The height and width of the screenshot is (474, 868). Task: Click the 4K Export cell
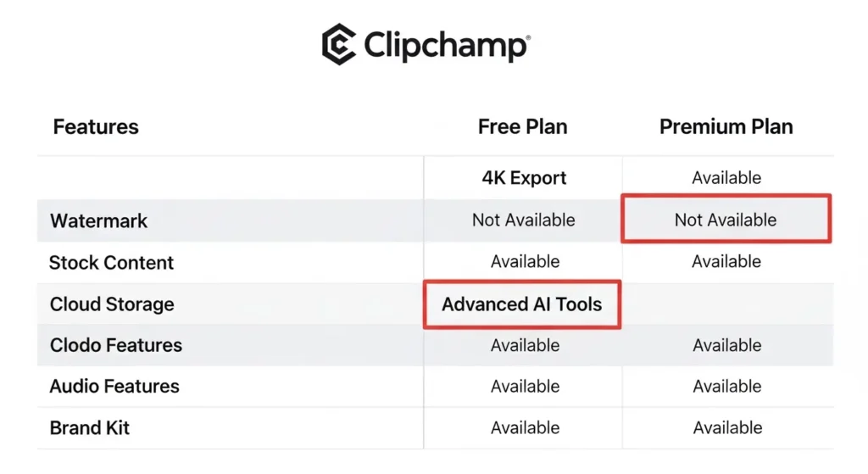(524, 178)
